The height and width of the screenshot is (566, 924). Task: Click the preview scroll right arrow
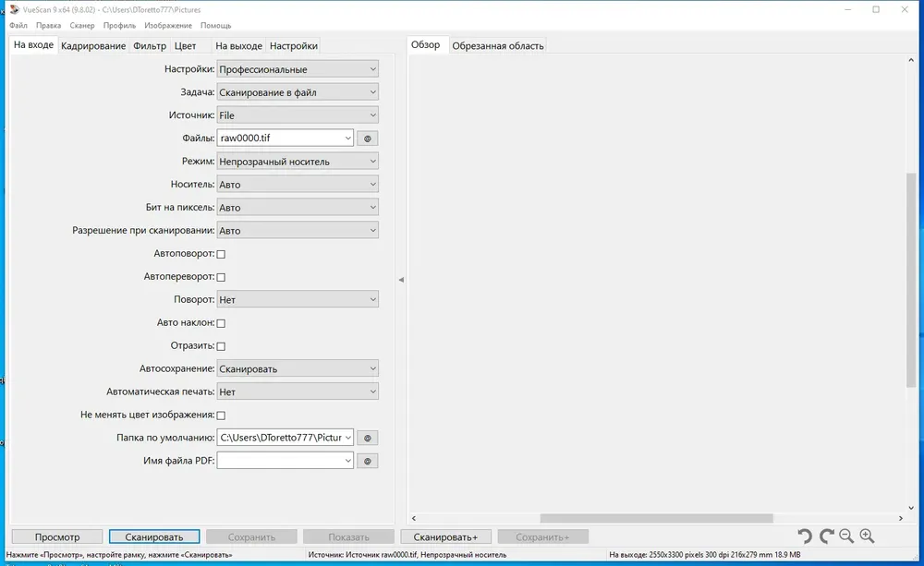(900, 518)
